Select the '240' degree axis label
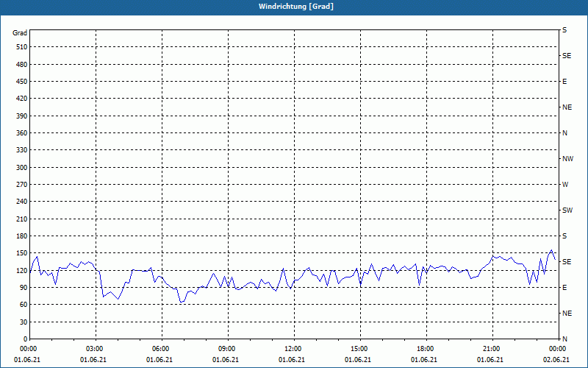The height and width of the screenshot is (368, 588). tap(22, 201)
